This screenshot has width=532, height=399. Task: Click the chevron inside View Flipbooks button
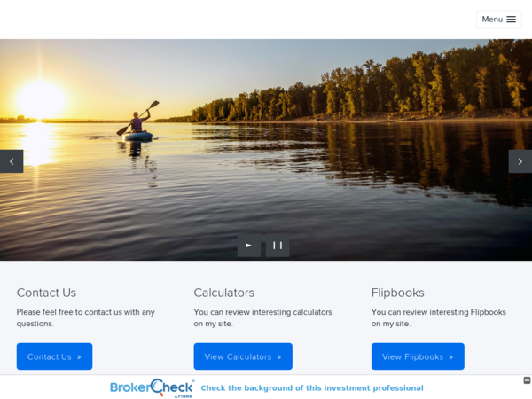pos(450,357)
